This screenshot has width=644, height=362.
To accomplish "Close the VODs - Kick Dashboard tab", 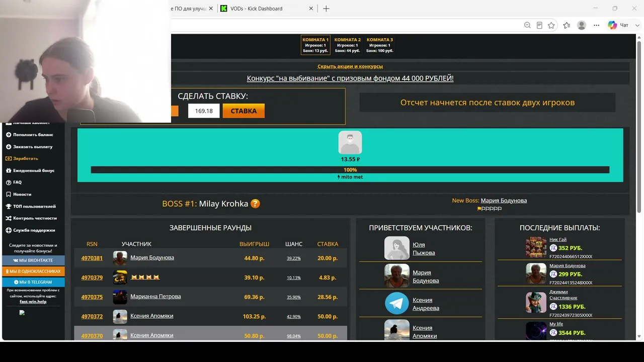I will [311, 9].
